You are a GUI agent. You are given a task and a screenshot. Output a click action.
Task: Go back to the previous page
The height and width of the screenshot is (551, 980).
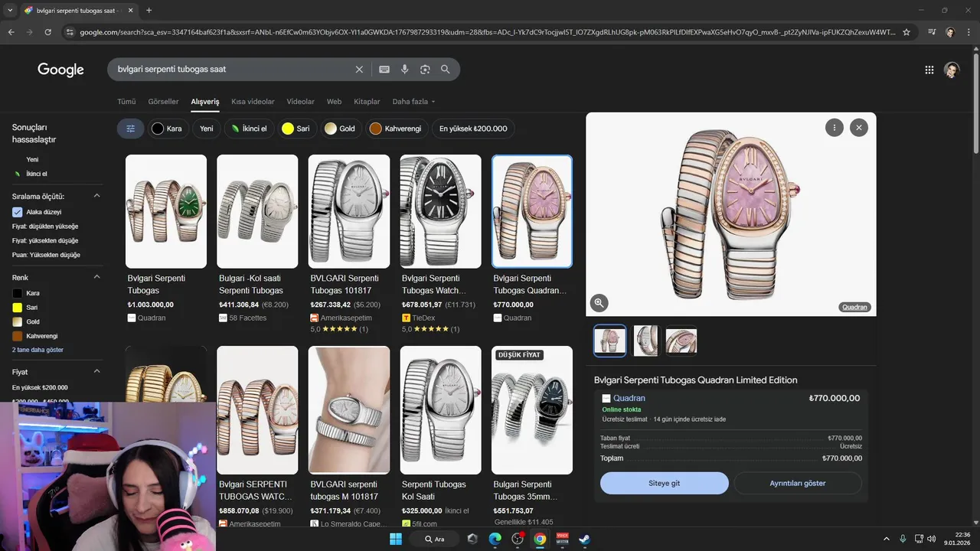click(x=11, y=32)
